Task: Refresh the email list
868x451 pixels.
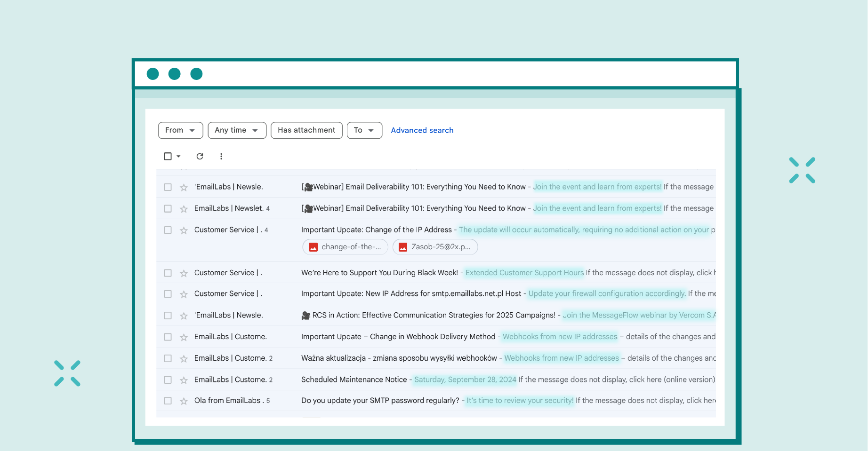Action: [x=200, y=156]
